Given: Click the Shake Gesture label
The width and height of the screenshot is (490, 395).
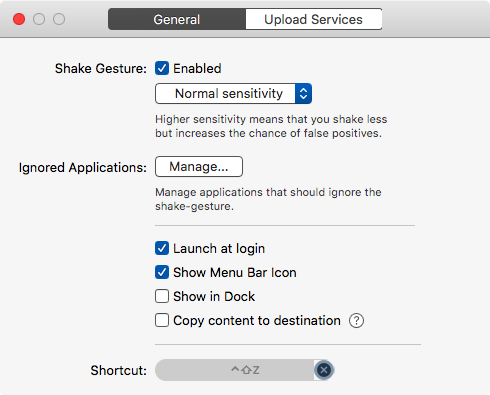Looking at the screenshot, I should [x=101, y=69].
